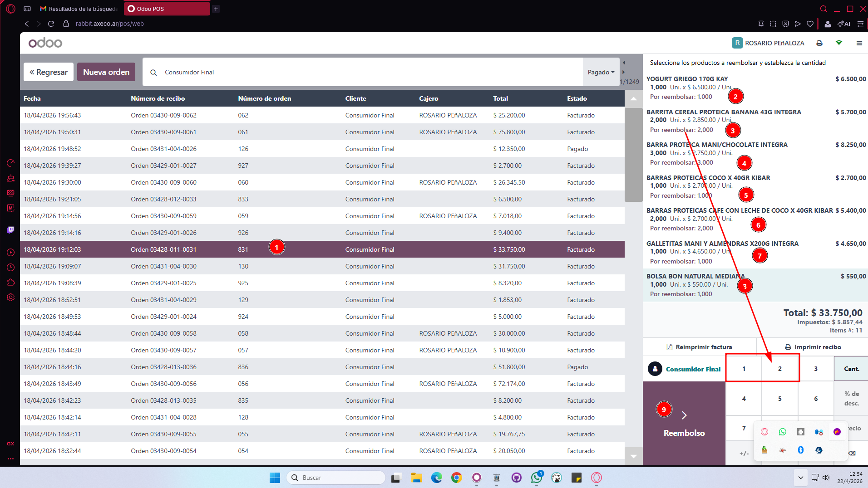Image resolution: width=868 pixels, height=488 pixels.
Task: Switch to the Gmail search results tab
Action: click(78, 9)
